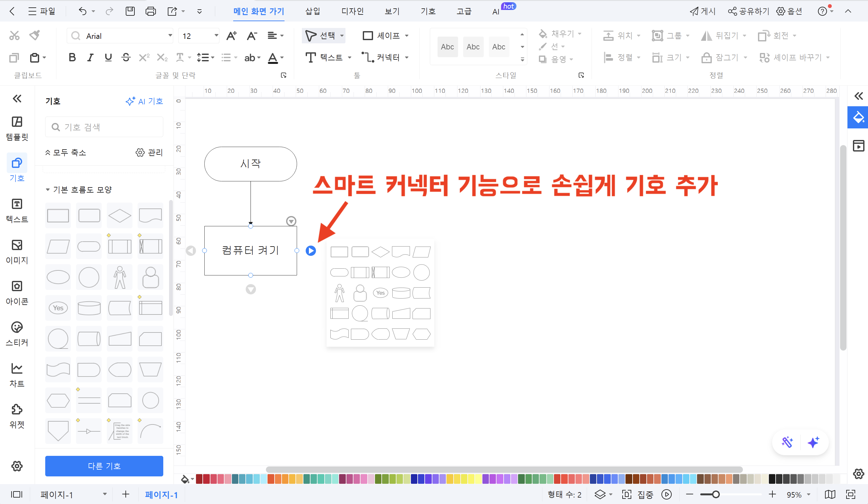Open the 스티커 sidebar panel
The width and height of the screenshot is (868, 504).
coord(17,333)
